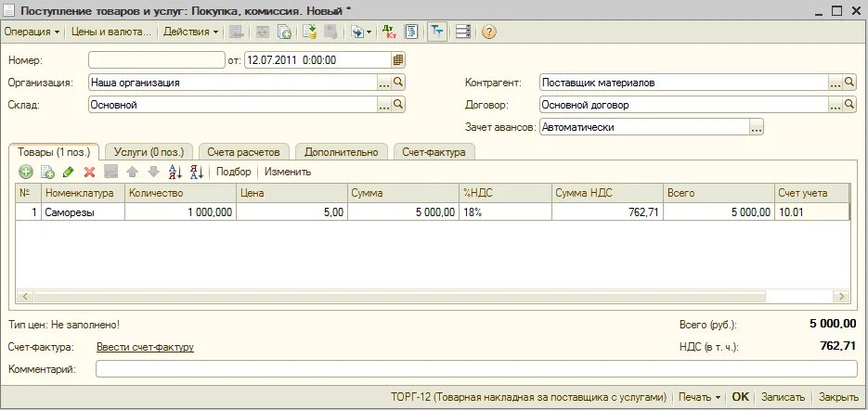Click the Дт/Кт posting result icon
The height and width of the screenshot is (410, 868).
click(x=389, y=32)
